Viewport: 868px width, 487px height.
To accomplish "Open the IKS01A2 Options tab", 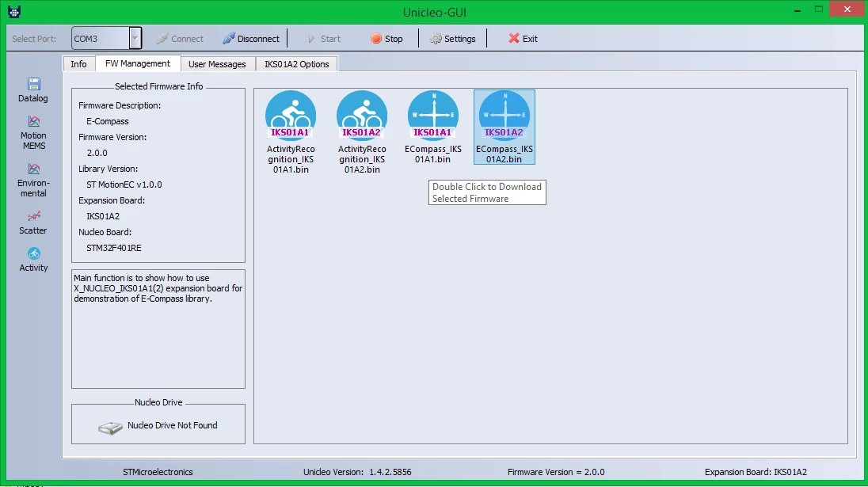I will (297, 64).
